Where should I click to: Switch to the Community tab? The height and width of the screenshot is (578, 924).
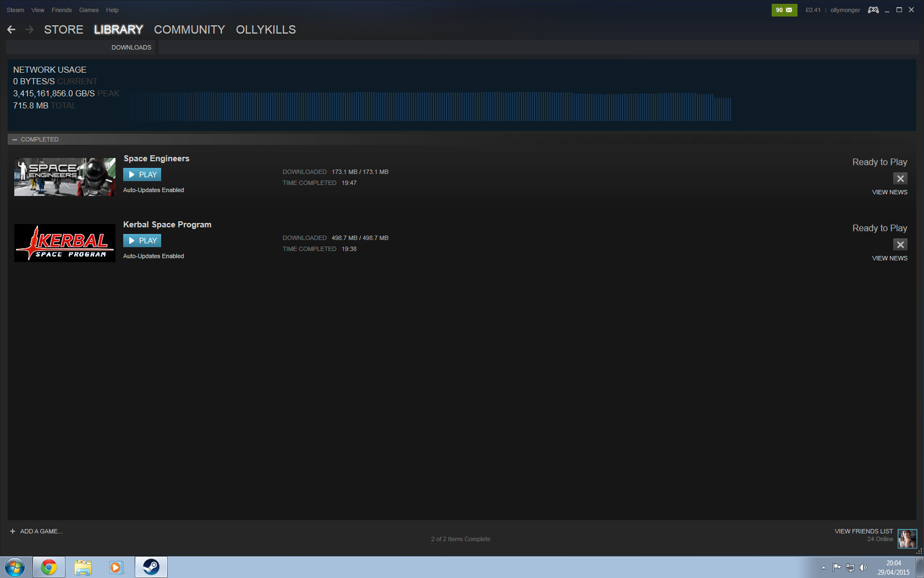point(189,30)
